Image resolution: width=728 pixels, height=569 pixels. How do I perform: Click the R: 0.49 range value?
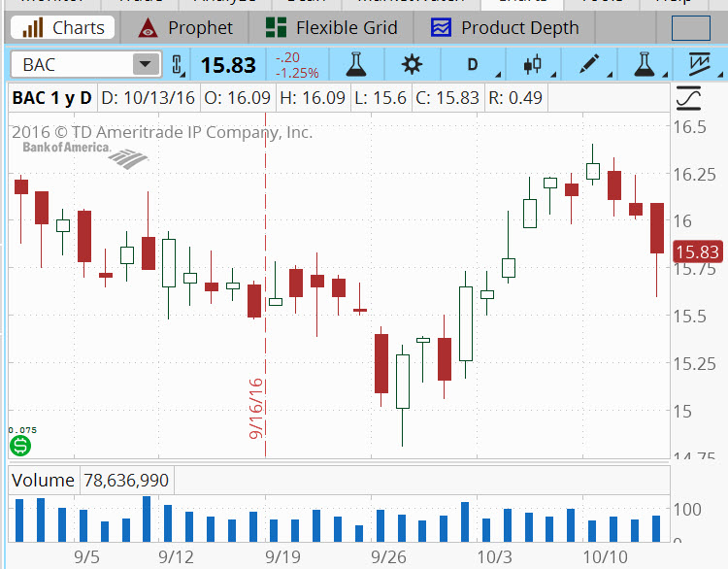point(515,98)
